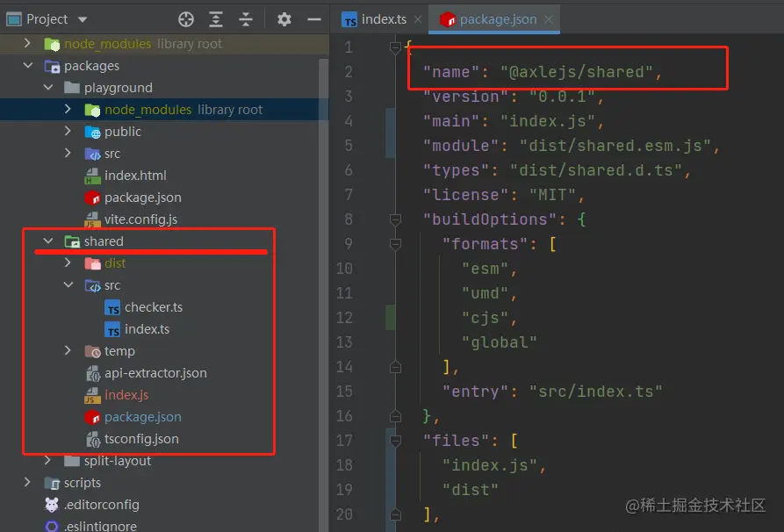Click the index.ts TypeScript file icon in tree
Screen dimensions: 784x532
pos(112,329)
